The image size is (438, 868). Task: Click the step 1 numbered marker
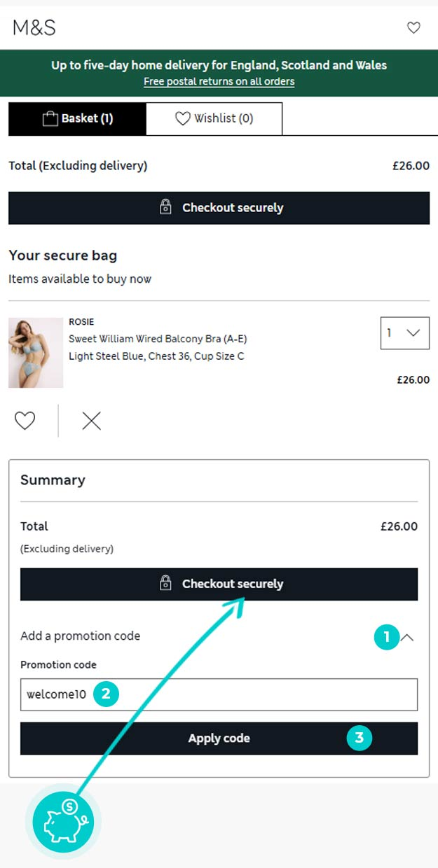pyautogui.click(x=386, y=637)
